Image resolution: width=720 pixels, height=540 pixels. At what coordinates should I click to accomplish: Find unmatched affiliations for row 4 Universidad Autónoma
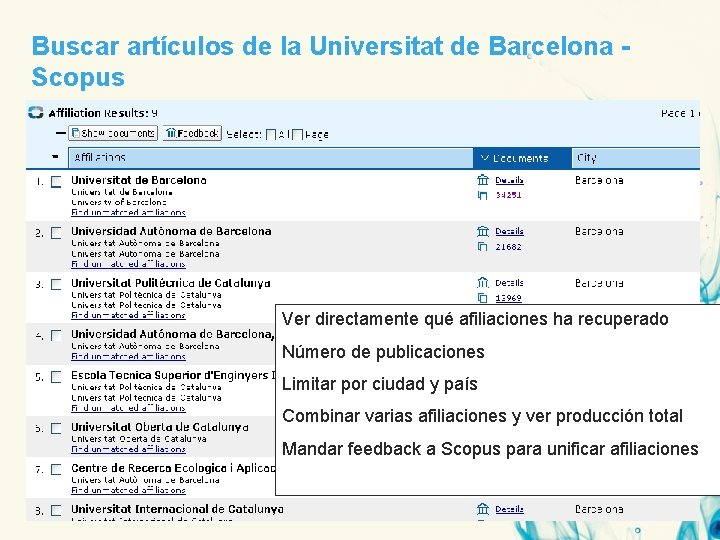click(x=128, y=357)
